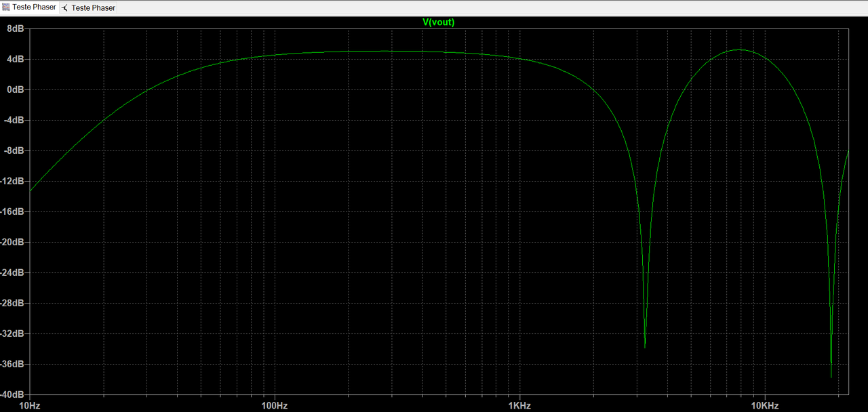
Task: Click the -12dB vertical axis label
Action: [x=13, y=181]
